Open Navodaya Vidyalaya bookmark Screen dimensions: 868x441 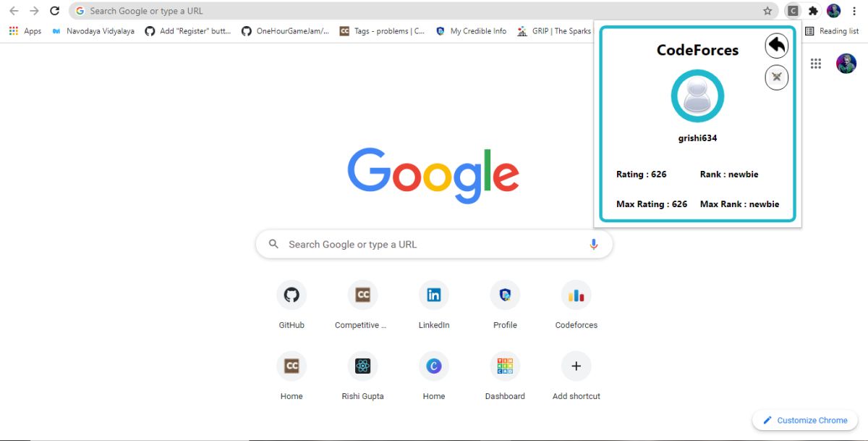tap(93, 31)
